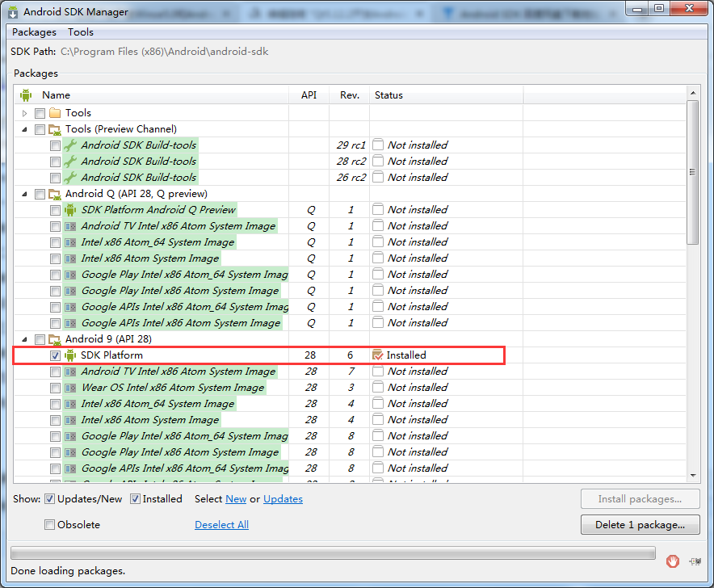Click the Android robot icon in Name header
The height and width of the screenshot is (588, 714).
click(x=26, y=95)
